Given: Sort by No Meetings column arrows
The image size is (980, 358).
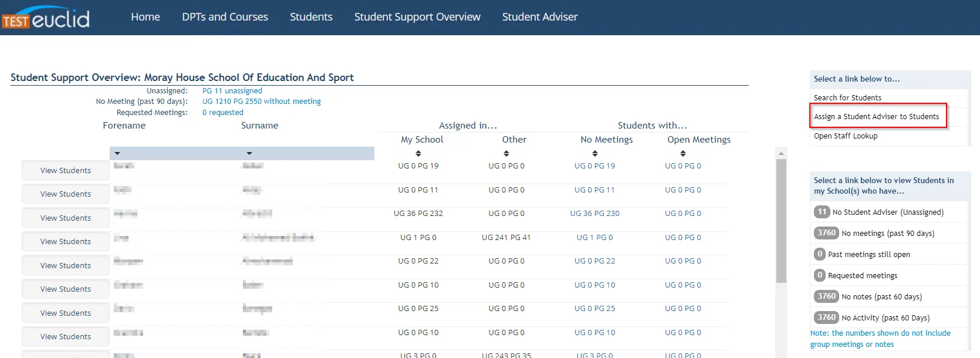Looking at the screenshot, I should [595, 153].
